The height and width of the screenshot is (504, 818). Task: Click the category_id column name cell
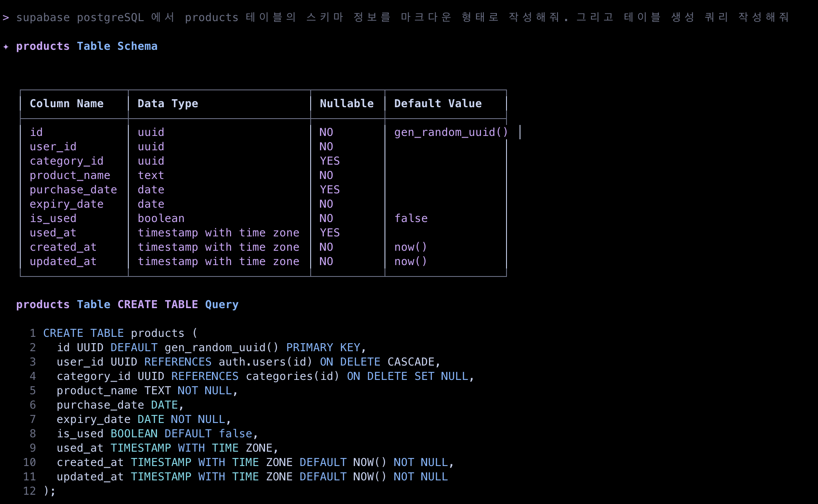66,161
